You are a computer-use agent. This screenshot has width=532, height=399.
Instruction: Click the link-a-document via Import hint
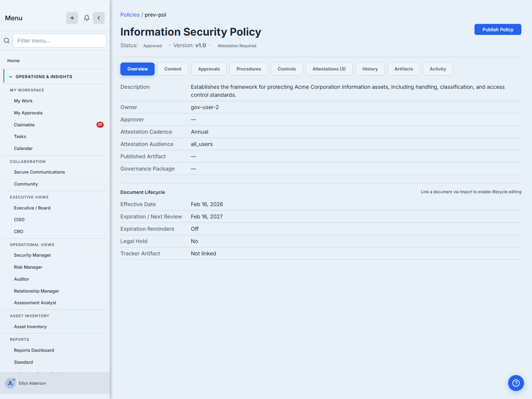(471, 192)
